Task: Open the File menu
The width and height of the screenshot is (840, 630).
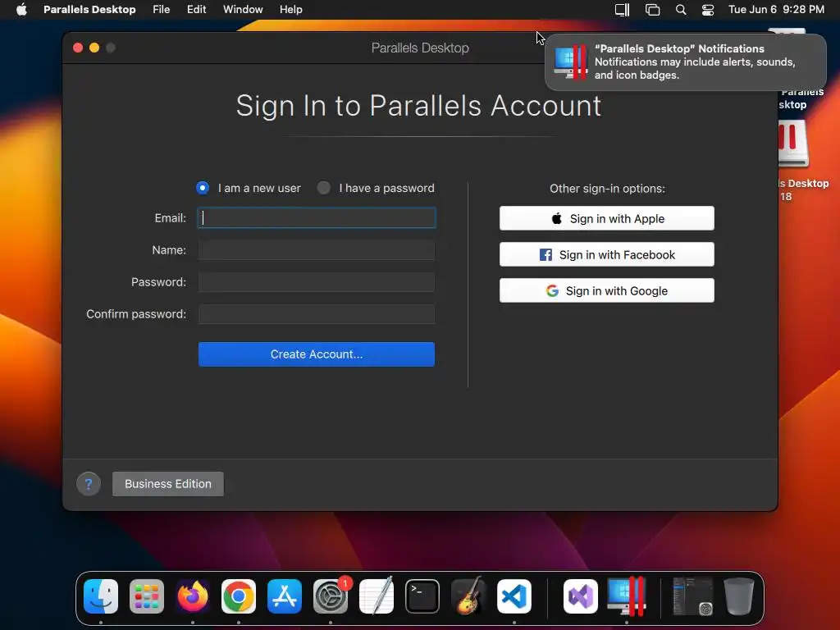Action: coord(162,10)
